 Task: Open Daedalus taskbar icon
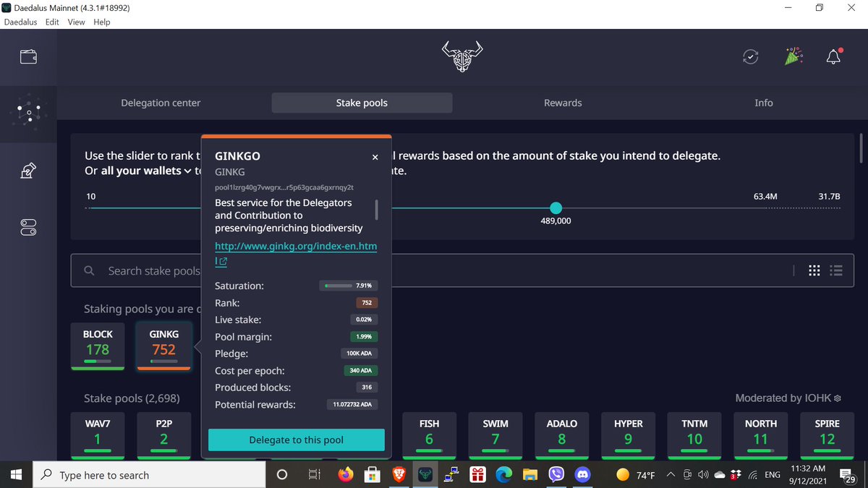tap(425, 475)
